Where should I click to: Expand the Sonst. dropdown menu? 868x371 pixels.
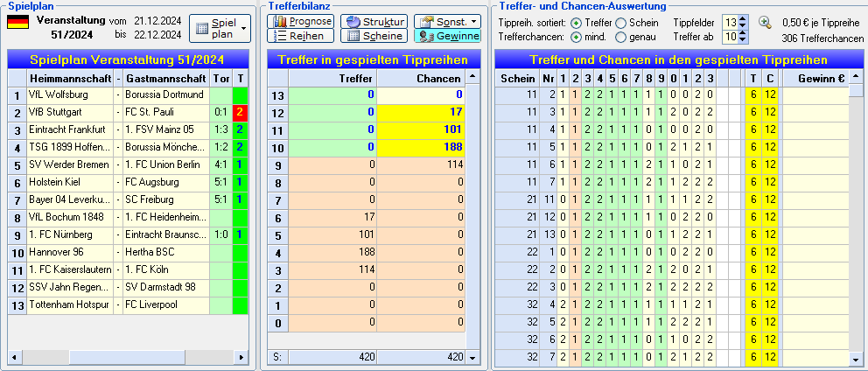tap(447, 22)
